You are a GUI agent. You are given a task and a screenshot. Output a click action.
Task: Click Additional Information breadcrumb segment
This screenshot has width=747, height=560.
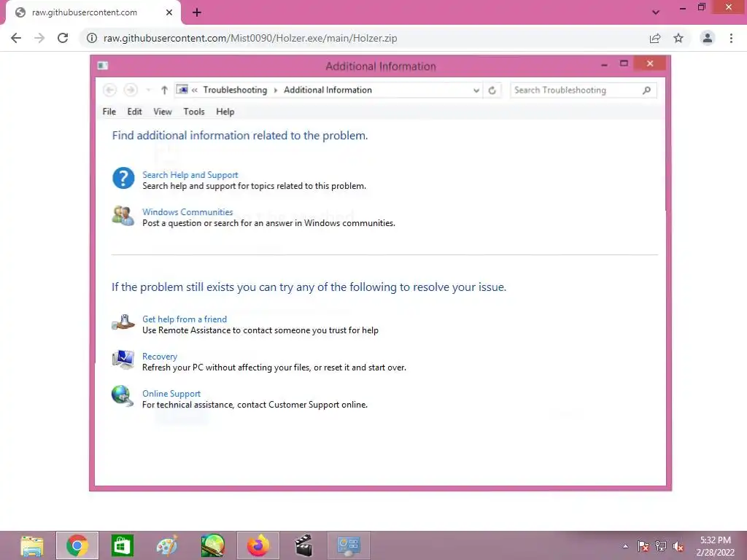(328, 90)
